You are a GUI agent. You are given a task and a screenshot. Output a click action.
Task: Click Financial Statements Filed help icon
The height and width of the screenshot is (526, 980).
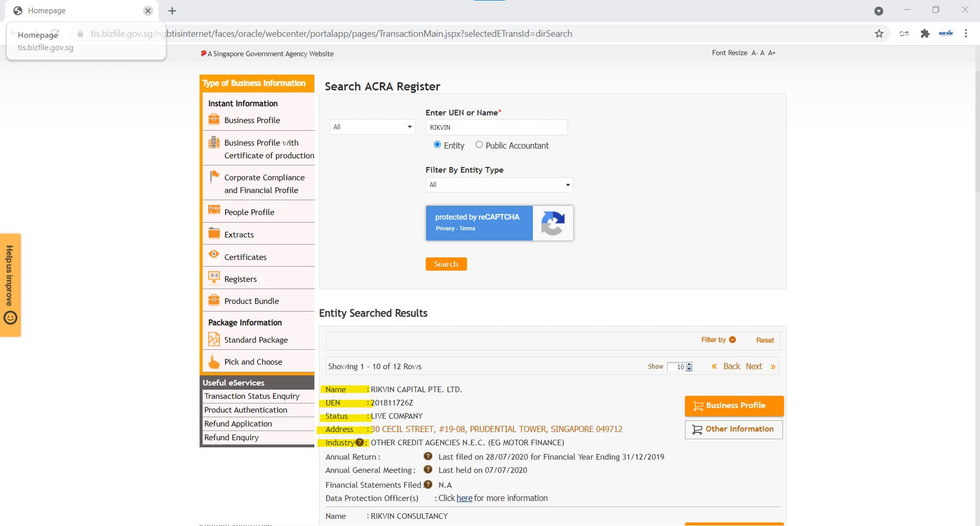pyautogui.click(x=428, y=484)
